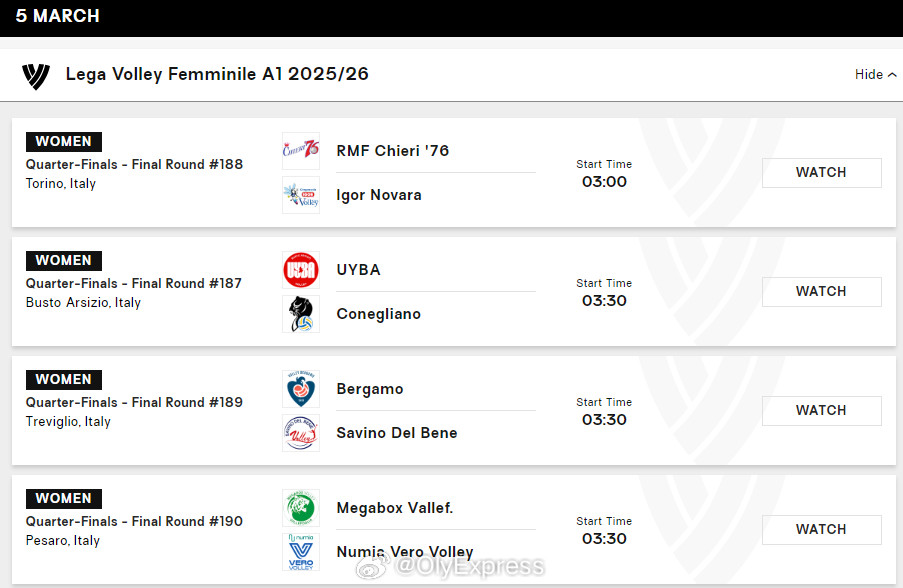903x588 pixels.
Task: Click the WOMEN tag on match #187
Action: tap(64, 261)
